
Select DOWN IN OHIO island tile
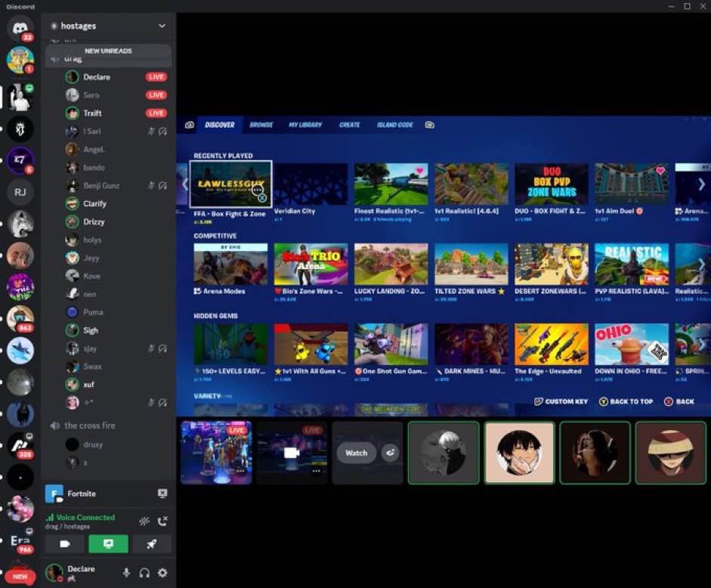pos(632,345)
